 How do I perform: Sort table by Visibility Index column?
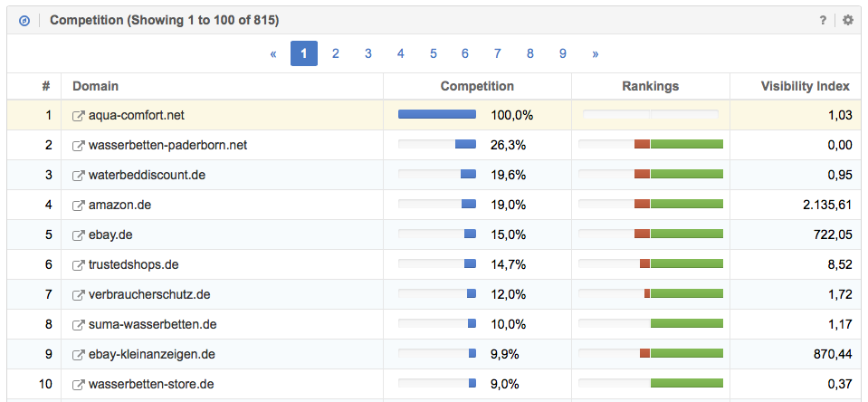[x=805, y=86]
